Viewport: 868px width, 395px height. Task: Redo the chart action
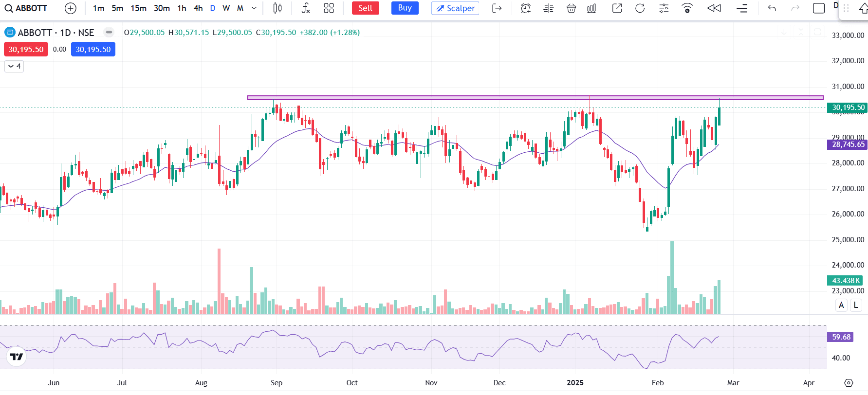coord(795,8)
